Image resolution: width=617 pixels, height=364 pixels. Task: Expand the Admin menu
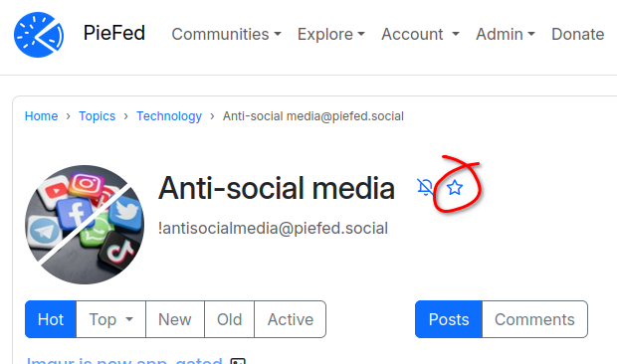pos(506,34)
